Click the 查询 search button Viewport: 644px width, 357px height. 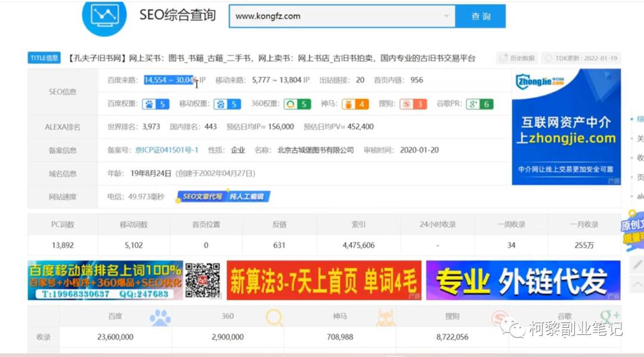pos(481,17)
